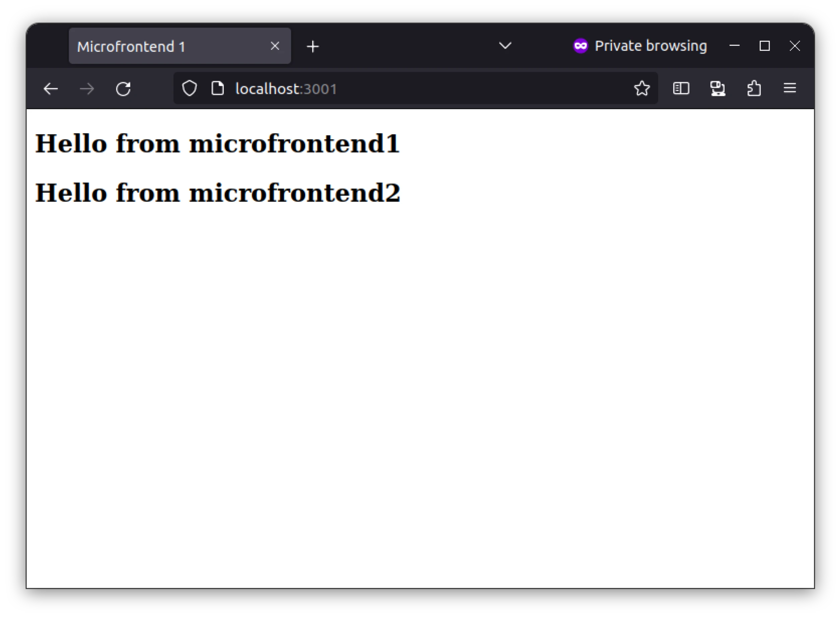Click the bookmark star icon
The height and width of the screenshot is (617, 840).
642,89
